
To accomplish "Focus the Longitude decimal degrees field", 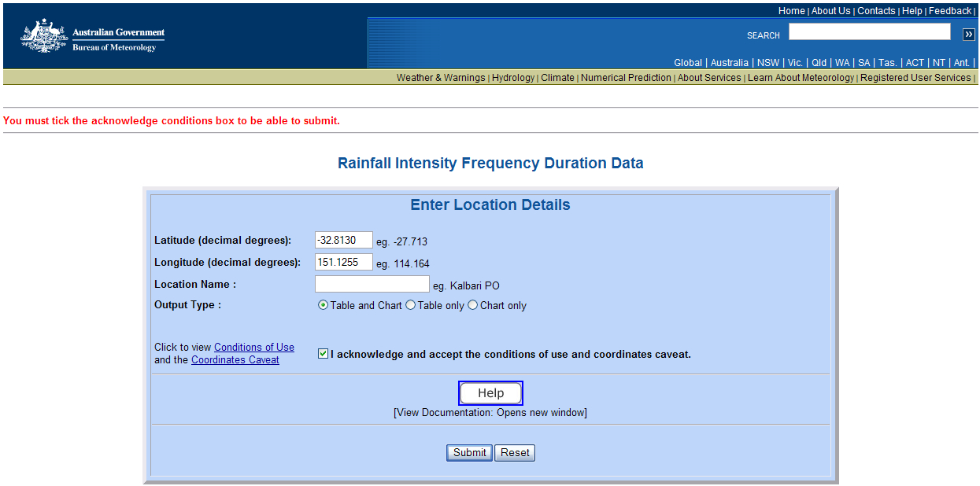I will (x=343, y=263).
